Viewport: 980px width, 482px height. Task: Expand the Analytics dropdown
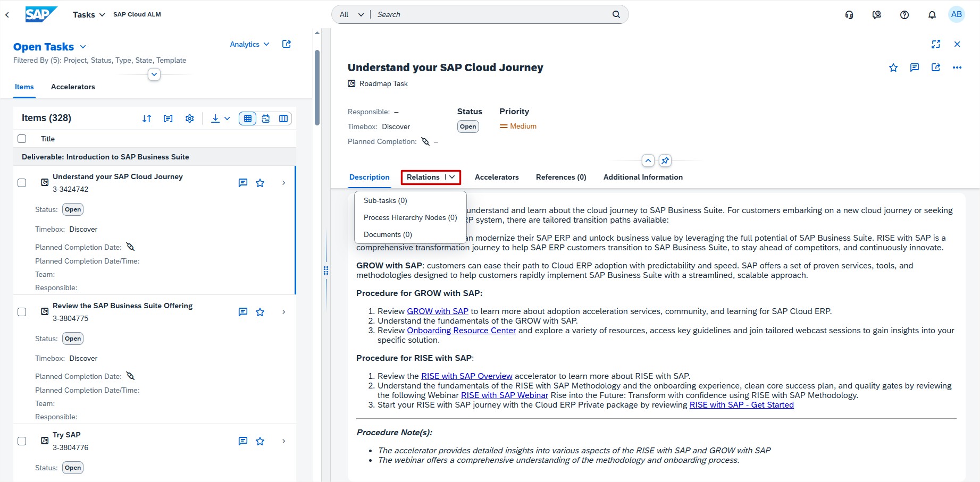tap(249, 44)
